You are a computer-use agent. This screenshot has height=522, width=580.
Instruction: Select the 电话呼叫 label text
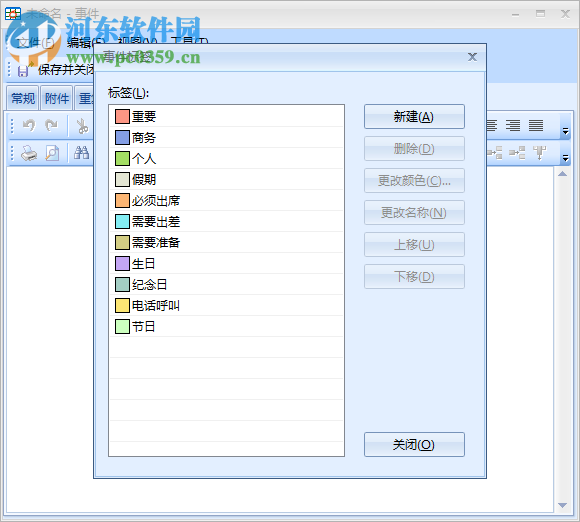pos(156,306)
